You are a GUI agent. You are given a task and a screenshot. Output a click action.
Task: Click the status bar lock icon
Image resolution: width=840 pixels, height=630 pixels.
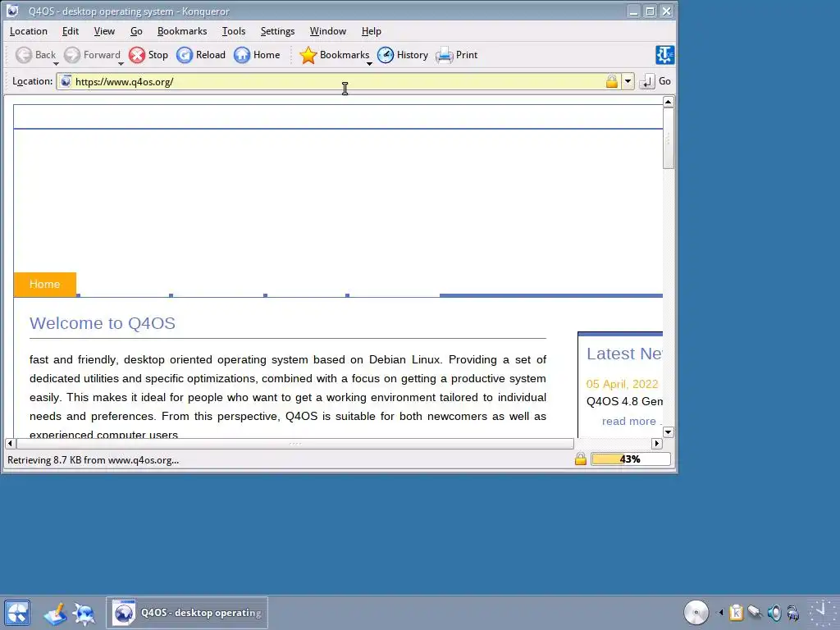click(580, 459)
